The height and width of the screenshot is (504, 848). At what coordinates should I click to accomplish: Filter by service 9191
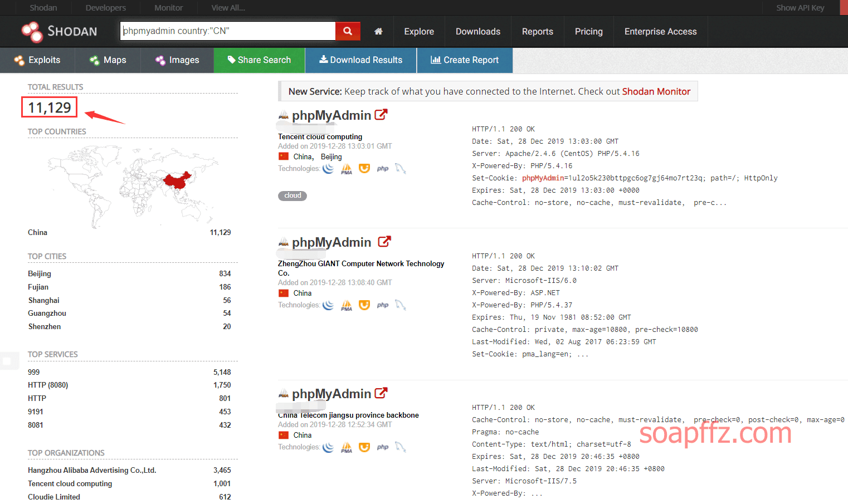[x=36, y=412]
